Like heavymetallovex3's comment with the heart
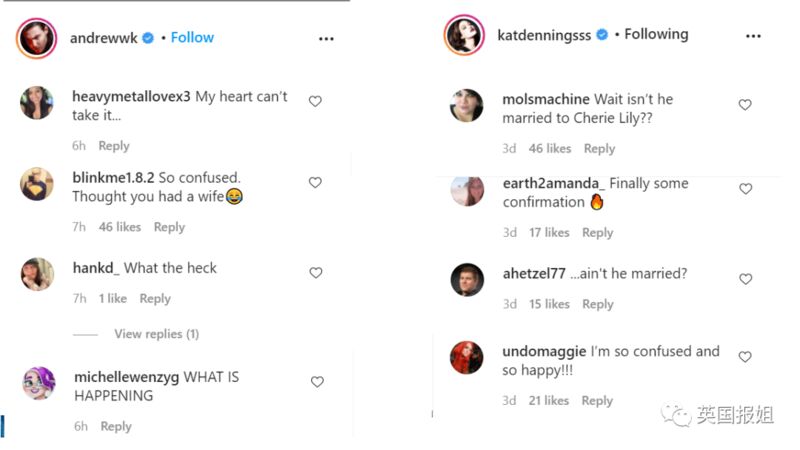 coord(315,101)
